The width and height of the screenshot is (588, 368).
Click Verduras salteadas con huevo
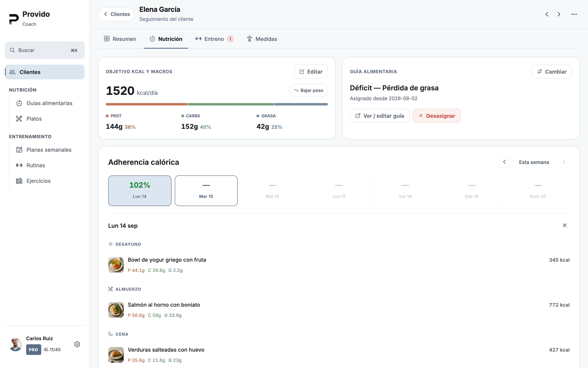tap(166, 350)
